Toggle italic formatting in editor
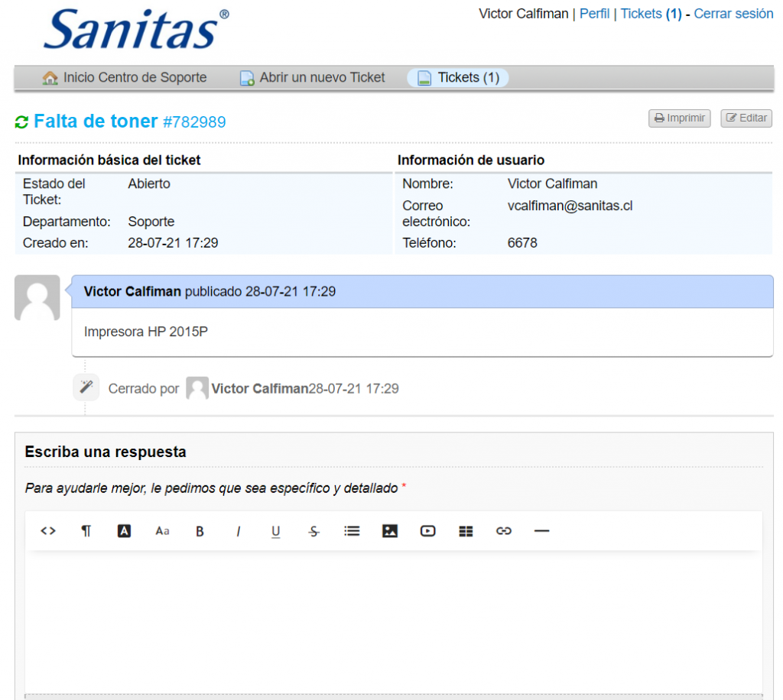Image resolution: width=783 pixels, height=700 pixels. 238,531
